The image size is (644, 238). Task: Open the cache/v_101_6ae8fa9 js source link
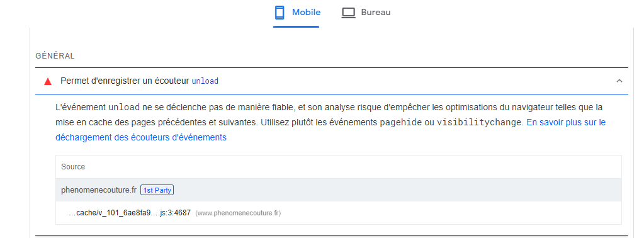(130, 213)
